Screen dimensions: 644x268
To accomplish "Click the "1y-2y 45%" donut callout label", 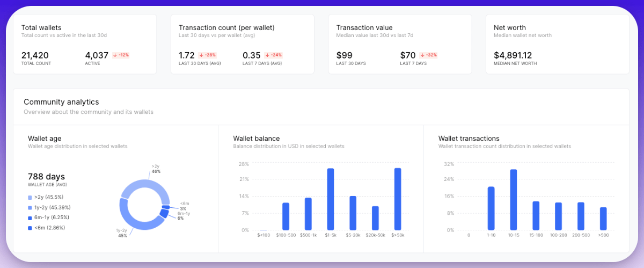I will point(122,233).
